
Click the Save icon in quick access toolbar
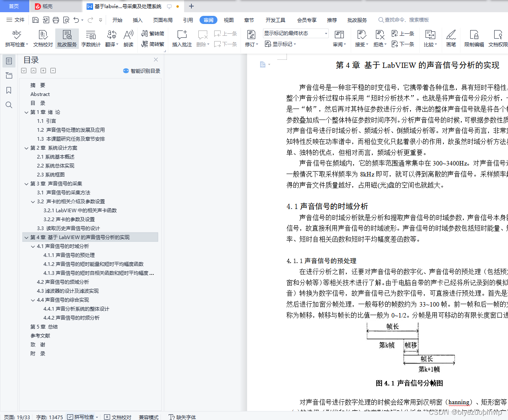35,20
